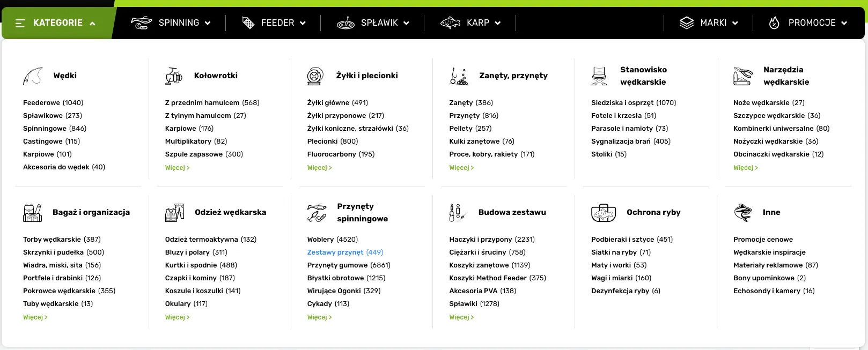Screen dimensions: 868x350
Task: Click the fish bag icon for Ochrona ryby
Action: 604,213
